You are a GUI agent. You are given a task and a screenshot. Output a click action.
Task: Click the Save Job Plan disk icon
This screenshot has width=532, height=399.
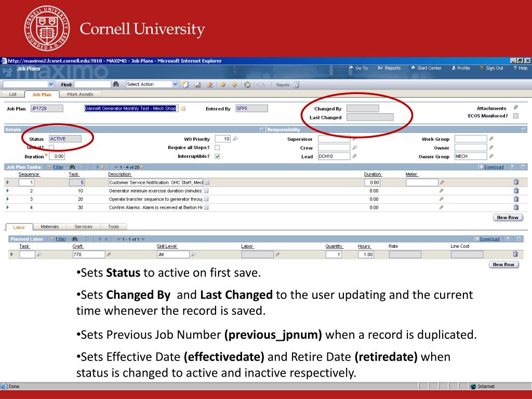pyautogui.click(x=197, y=85)
